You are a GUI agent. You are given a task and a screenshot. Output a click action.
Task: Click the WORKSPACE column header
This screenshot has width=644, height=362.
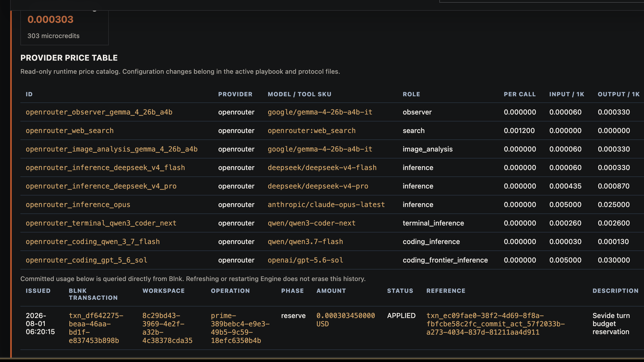pos(163,291)
